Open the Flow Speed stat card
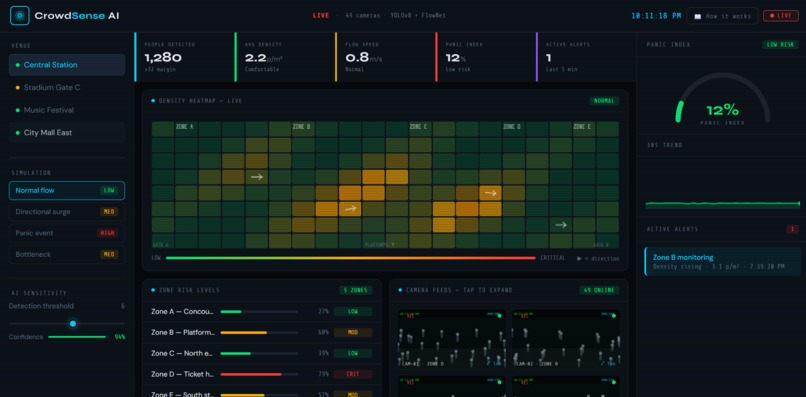Screen dimensions: 806x397 (x=385, y=57)
